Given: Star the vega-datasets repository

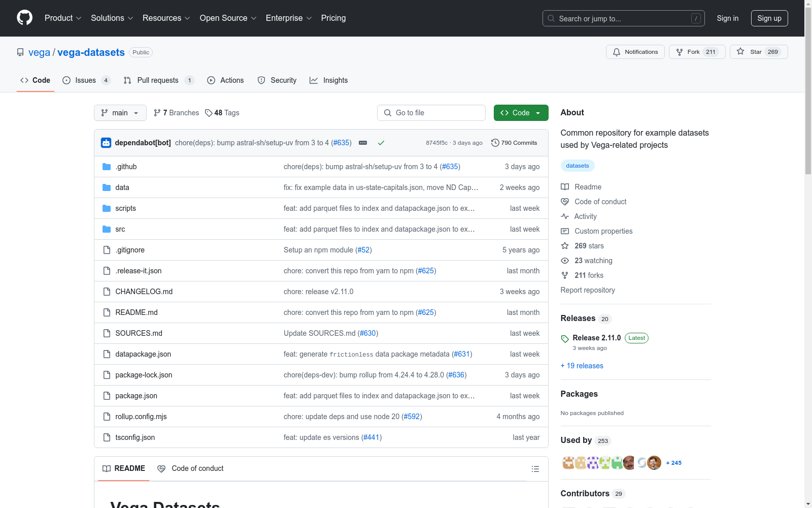Looking at the screenshot, I should (759, 52).
